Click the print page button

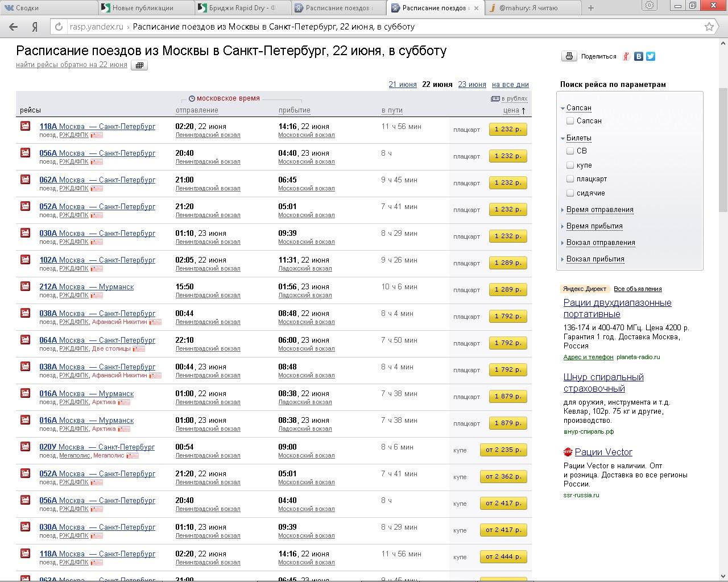point(569,56)
